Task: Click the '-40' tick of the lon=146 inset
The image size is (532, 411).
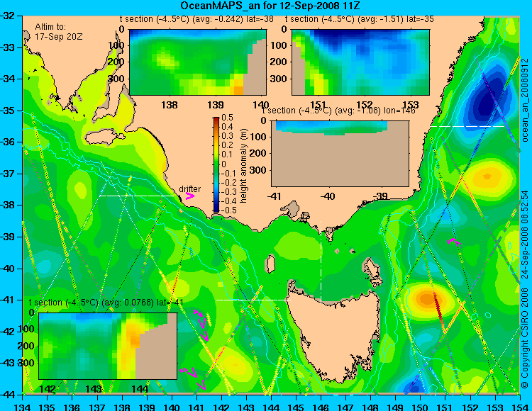Action: (x=328, y=196)
